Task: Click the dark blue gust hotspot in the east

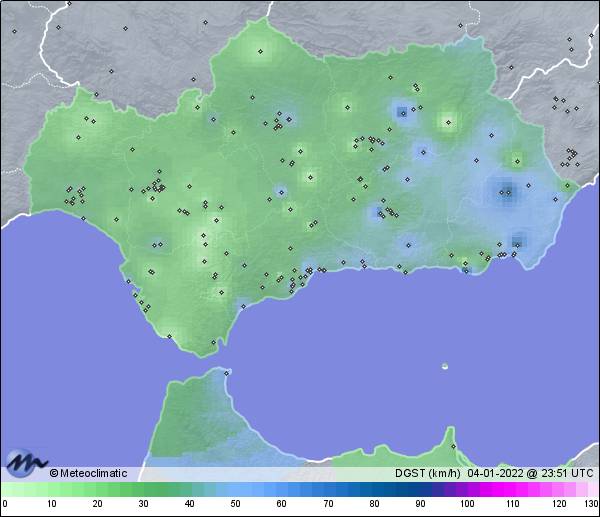Action: (506, 190)
